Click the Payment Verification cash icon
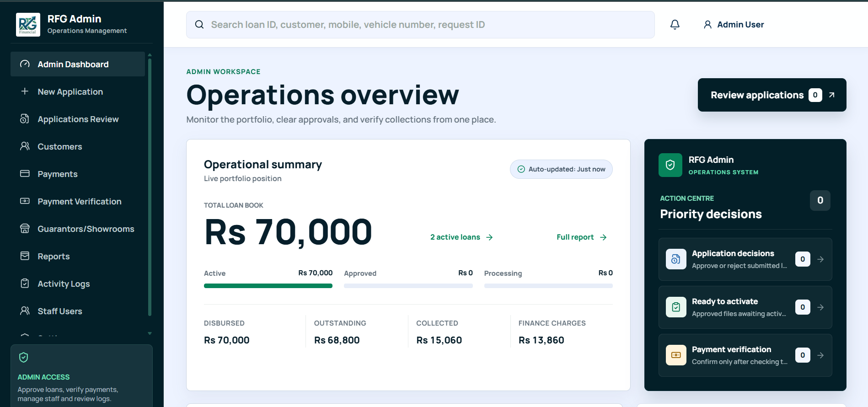 [25, 201]
